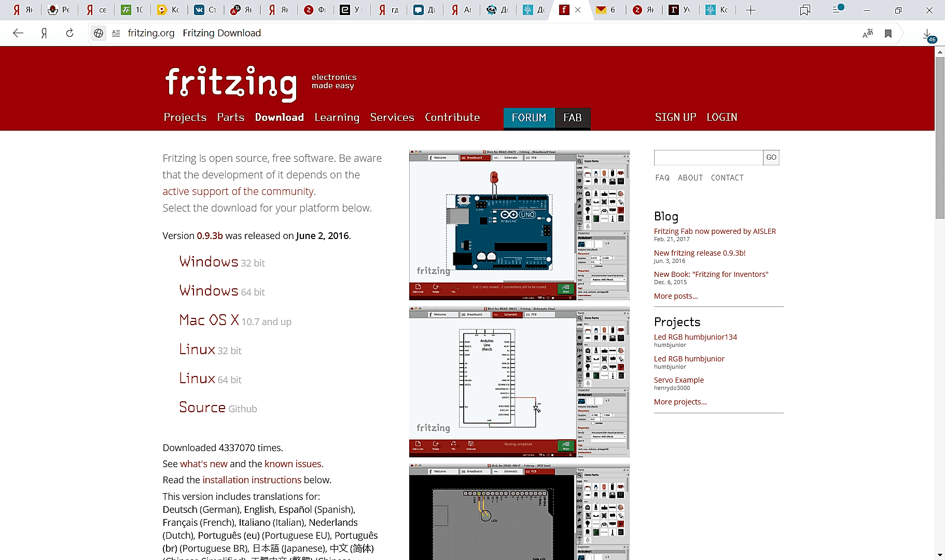Open the breadboard view screenshot thumbnail
Viewport: 945px width, 560px height.
(519, 225)
